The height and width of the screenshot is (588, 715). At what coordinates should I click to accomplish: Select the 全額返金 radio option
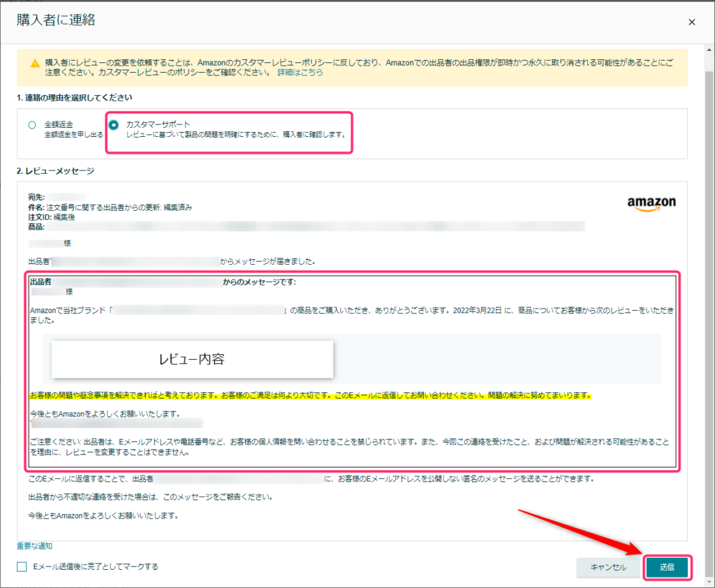[x=32, y=125]
